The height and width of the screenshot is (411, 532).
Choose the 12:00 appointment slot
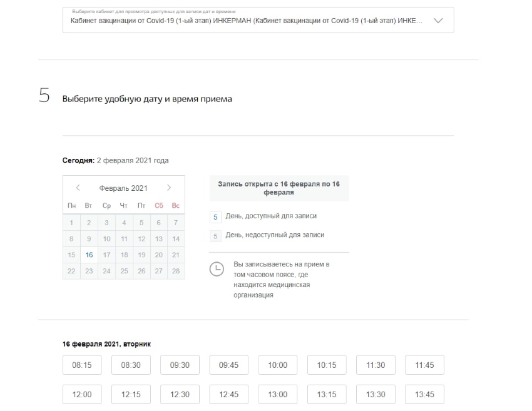coord(82,395)
